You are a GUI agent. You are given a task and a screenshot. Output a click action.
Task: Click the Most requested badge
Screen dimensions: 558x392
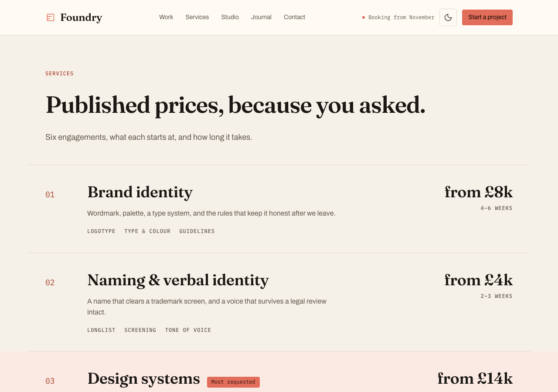(233, 382)
